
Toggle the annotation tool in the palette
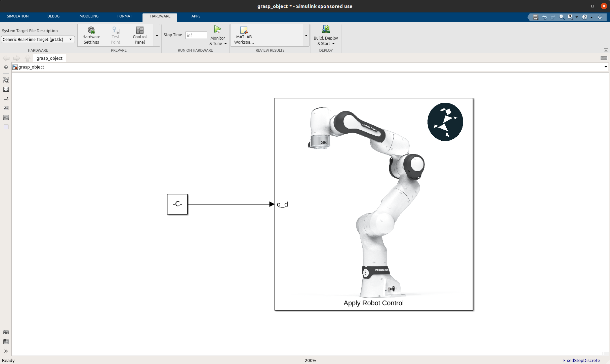tap(6, 108)
